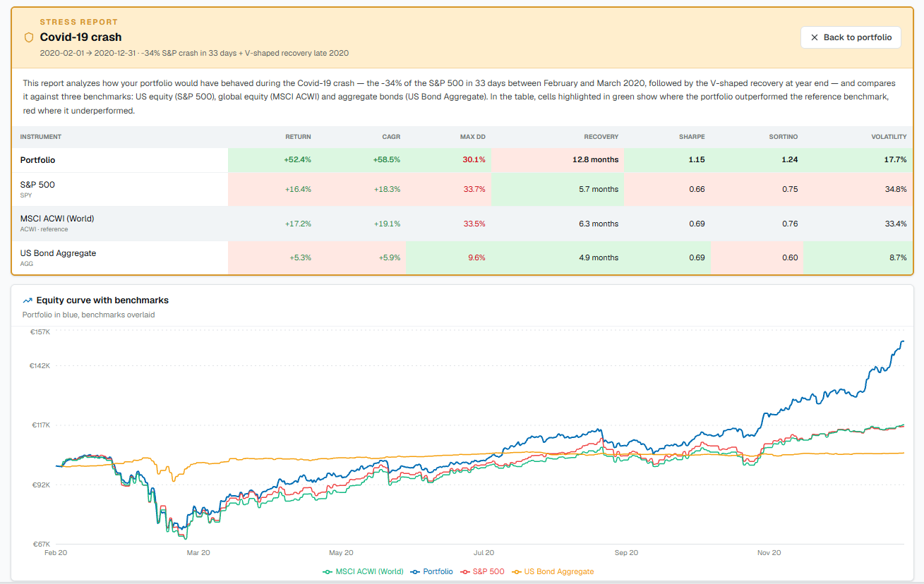Click the CAGR column header
Screen dimensions: 924x584
pos(392,137)
